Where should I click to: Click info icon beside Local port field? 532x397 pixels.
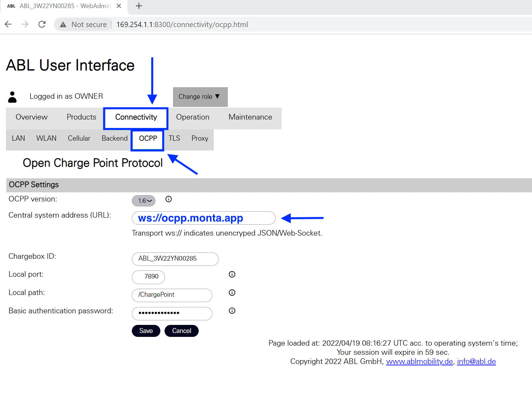232,274
